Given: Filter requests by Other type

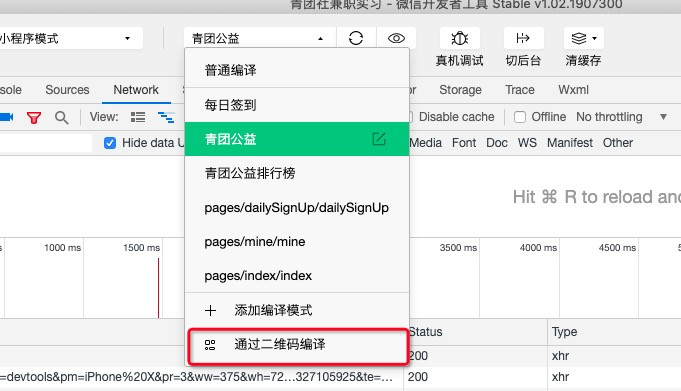Looking at the screenshot, I should [618, 143].
